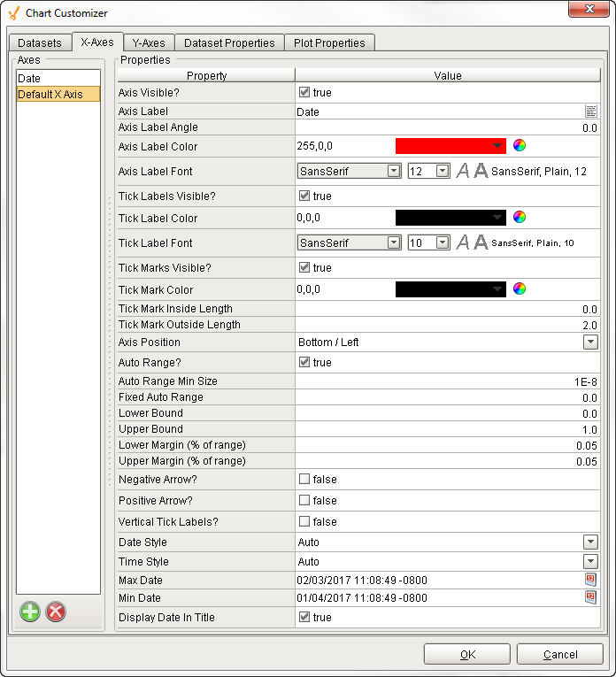Enable the Negative Arrow checkbox
The width and height of the screenshot is (616, 677).
point(304,479)
